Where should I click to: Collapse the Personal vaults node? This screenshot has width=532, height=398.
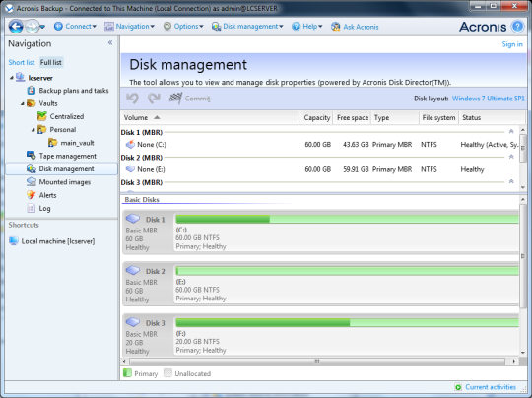pos(33,130)
